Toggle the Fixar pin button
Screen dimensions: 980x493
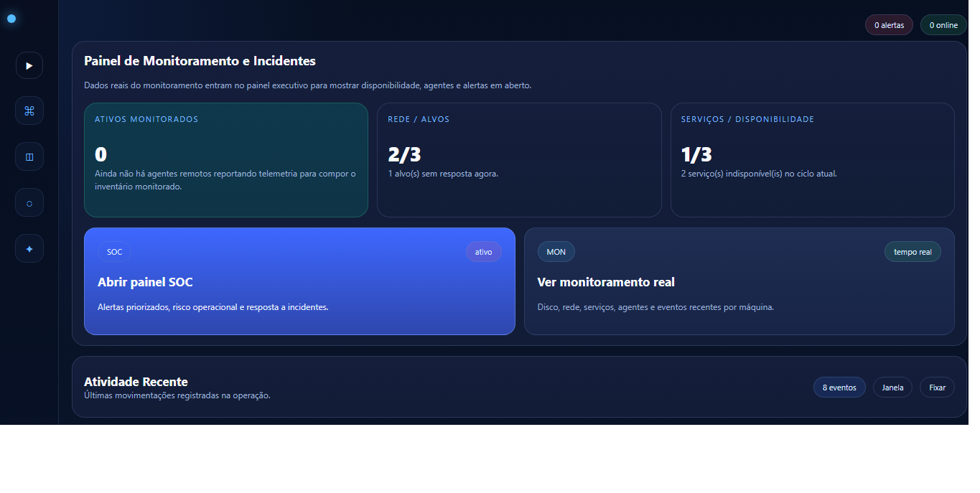[937, 388]
